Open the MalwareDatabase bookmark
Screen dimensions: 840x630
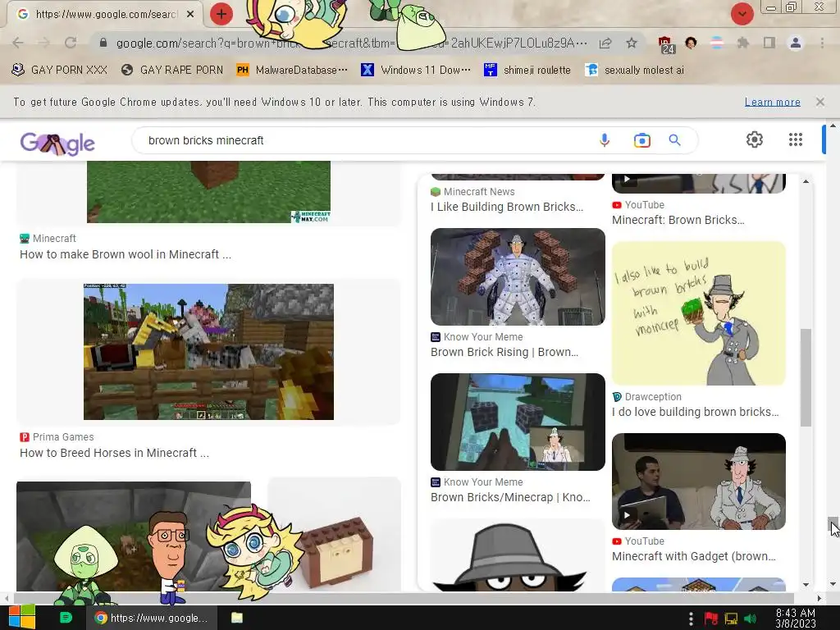[x=292, y=71]
